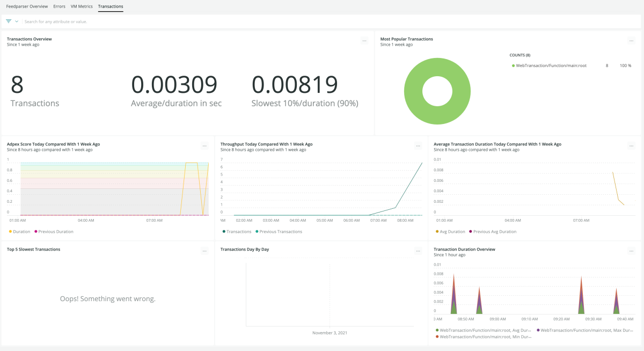Click the filter icon in search bar
Screen dimensions: 644x351
click(x=9, y=21)
